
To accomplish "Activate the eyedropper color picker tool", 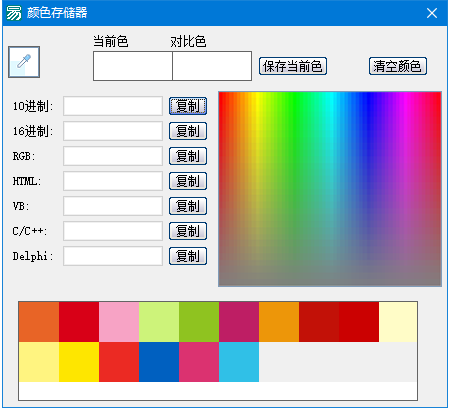I will 24,62.
